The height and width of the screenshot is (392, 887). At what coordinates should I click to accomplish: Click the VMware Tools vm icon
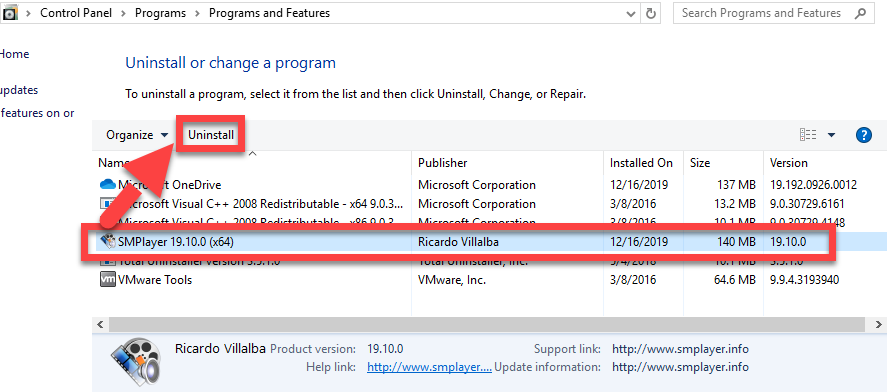[107, 279]
